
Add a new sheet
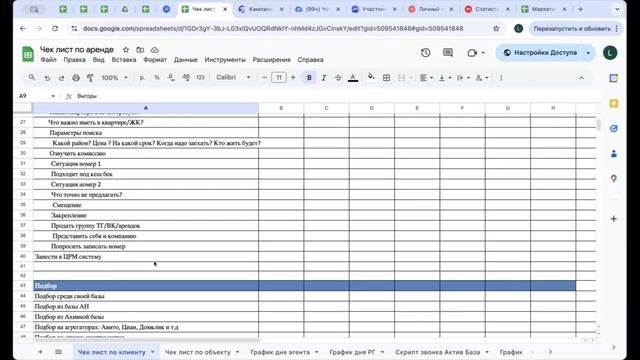40,352
